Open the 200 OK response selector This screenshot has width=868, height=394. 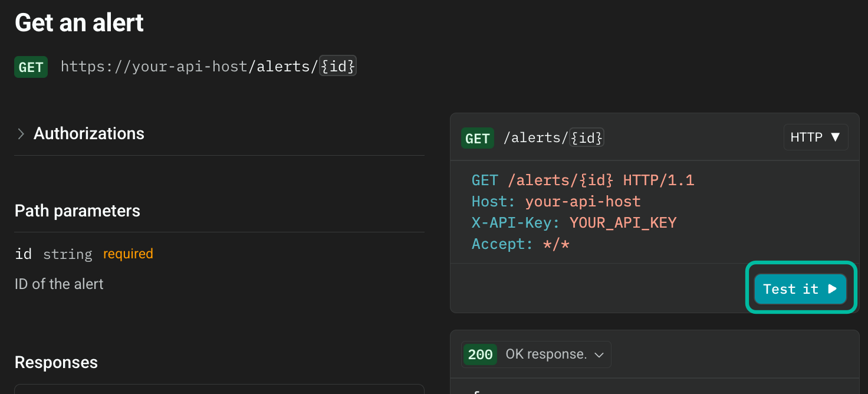(x=536, y=354)
